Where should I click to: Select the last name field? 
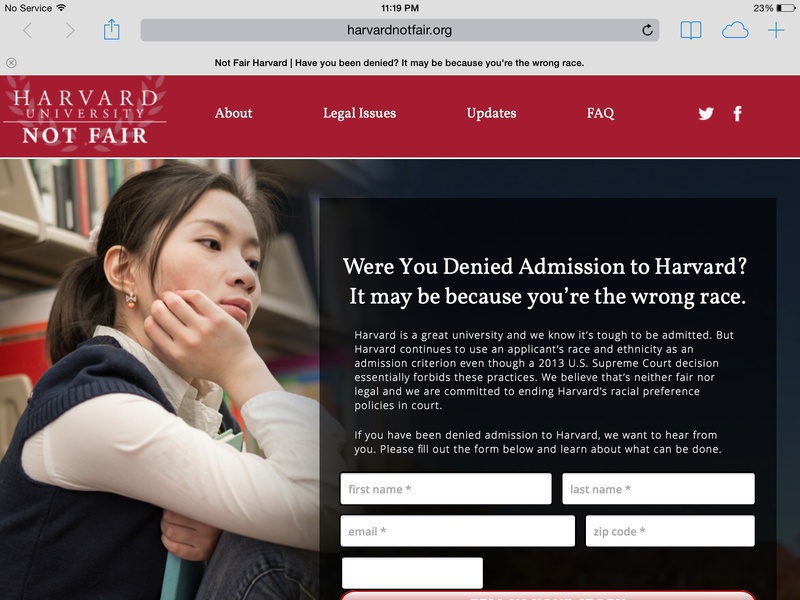(658, 489)
